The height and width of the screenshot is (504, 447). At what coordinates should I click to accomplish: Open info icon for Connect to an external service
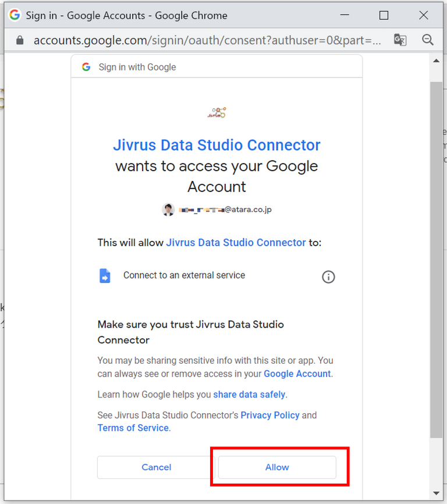[328, 277]
